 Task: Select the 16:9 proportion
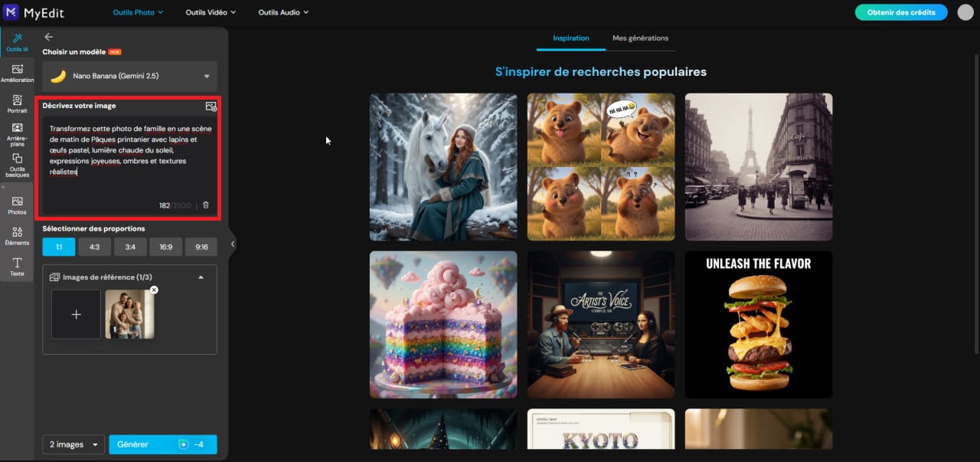click(165, 247)
